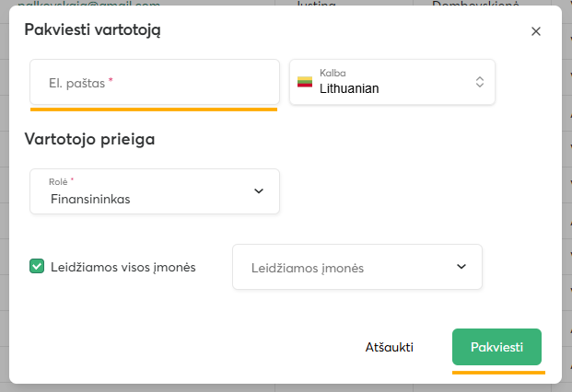This screenshot has height=392, width=572.
Task: Uncheck Leidžiamos visos įmonės checkbox
Action: (37, 266)
